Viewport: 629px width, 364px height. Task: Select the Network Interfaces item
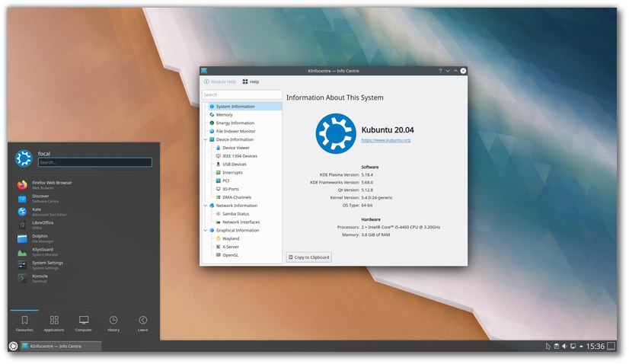pyautogui.click(x=241, y=222)
